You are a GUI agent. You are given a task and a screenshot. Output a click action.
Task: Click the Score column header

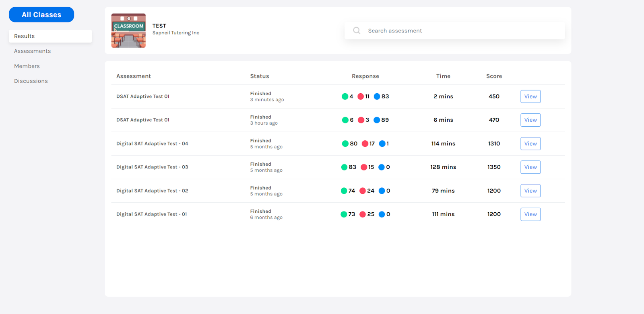pos(494,76)
